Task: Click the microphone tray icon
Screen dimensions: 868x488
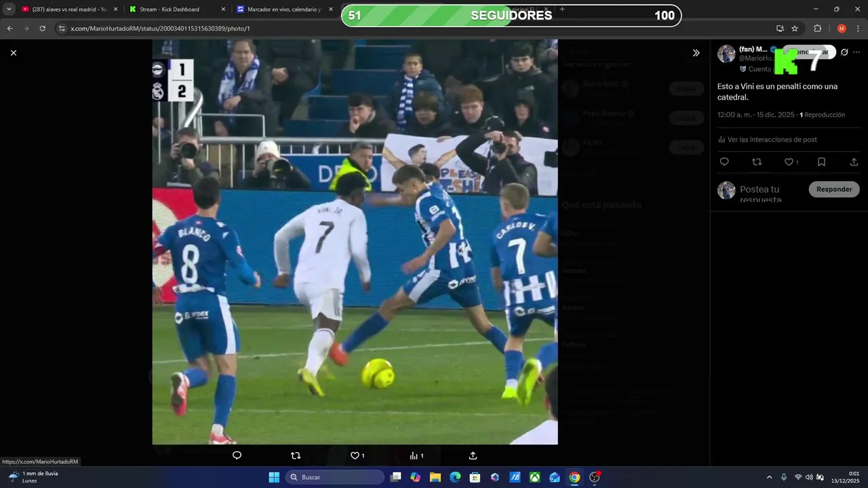Action: [784, 477]
